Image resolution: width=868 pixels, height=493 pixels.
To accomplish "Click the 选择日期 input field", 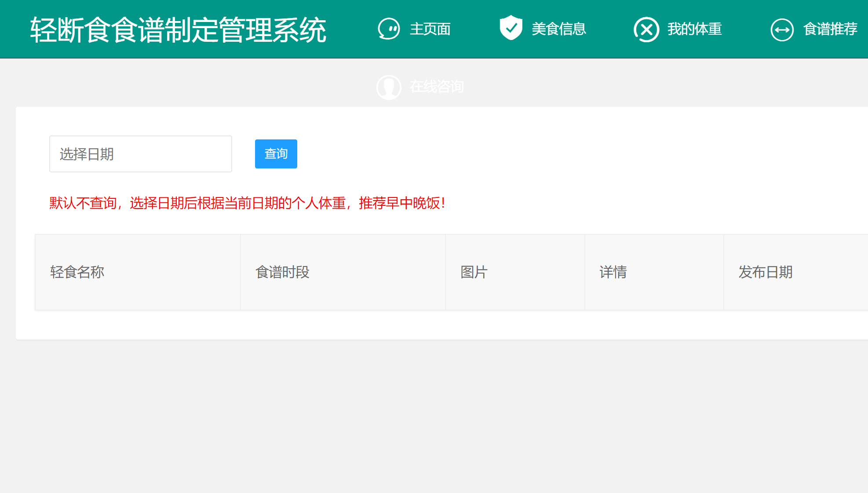I will [140, 153].
